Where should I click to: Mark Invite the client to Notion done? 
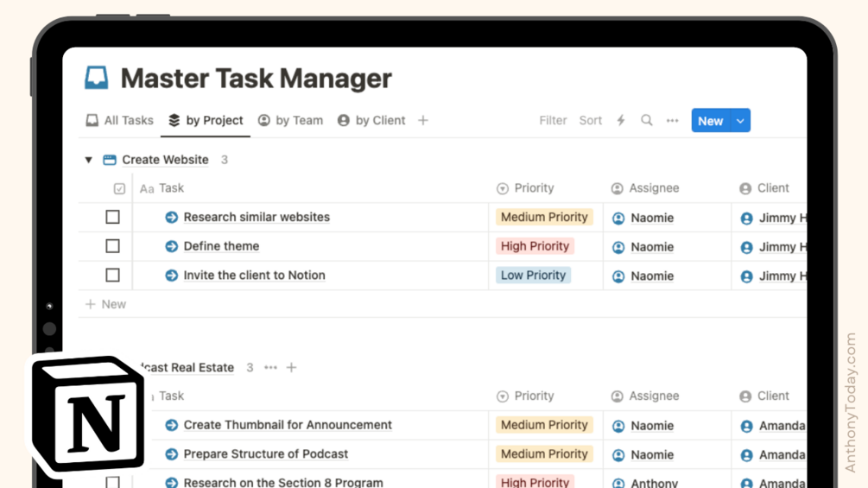112,276
